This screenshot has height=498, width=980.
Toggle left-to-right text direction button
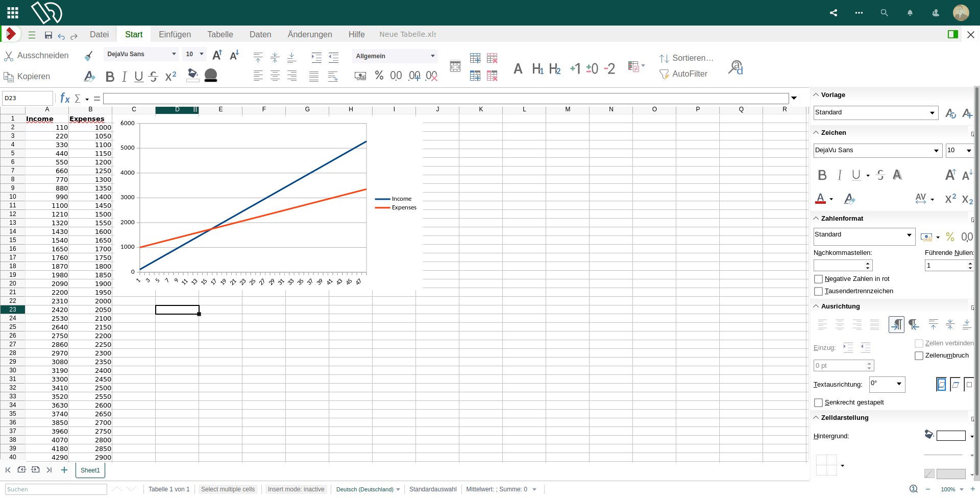pyautogui.click(x=896, y=324)
